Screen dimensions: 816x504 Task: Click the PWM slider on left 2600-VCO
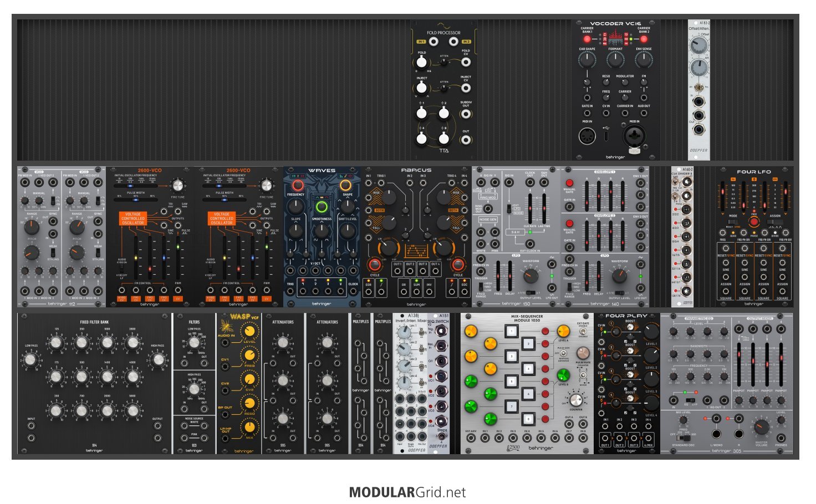coord(178,258)
